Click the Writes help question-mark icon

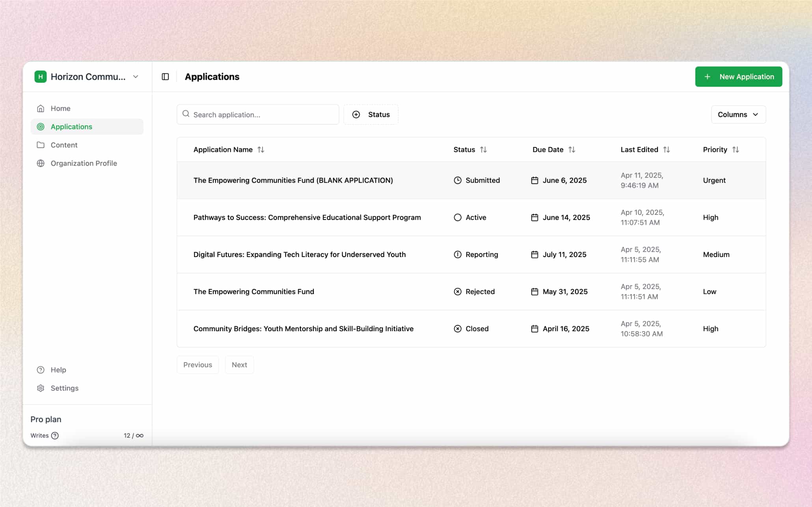click(55, 435)
